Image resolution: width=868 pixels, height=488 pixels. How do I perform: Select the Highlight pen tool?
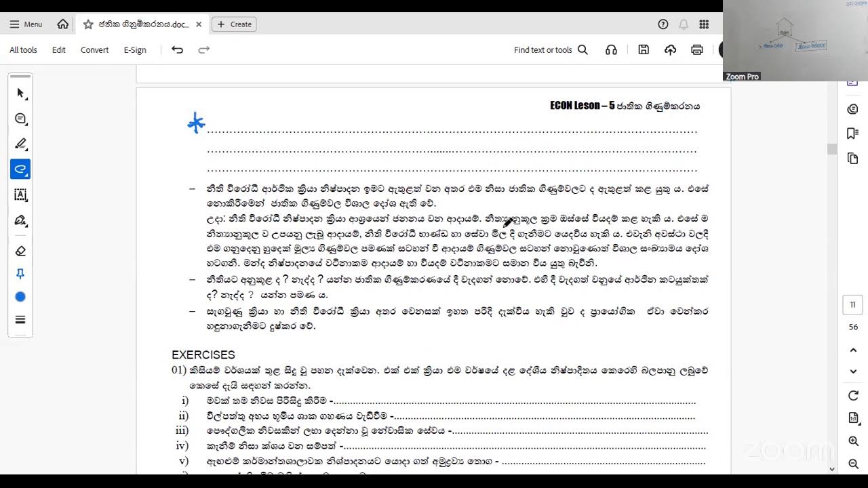tap(20, 144)
